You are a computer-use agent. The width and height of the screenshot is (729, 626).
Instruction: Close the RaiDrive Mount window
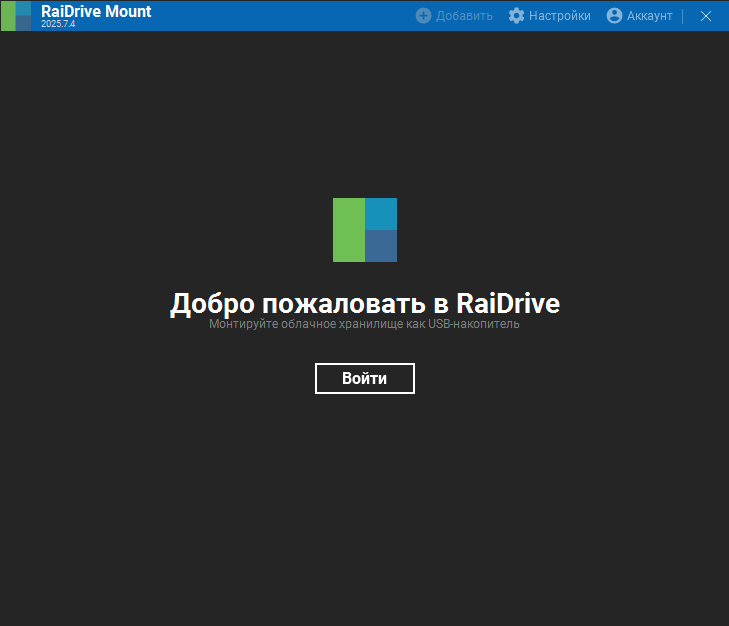(706, 16)
